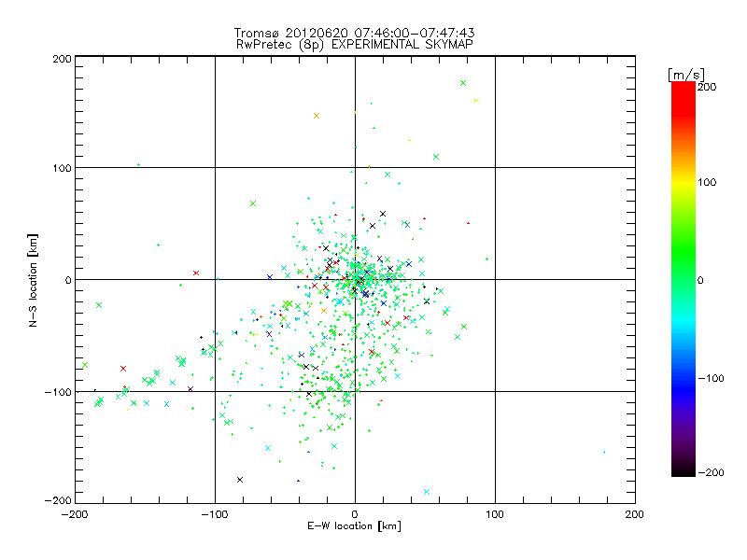Click the '[m/s]' colorbar unit label

click(x=686, y=75)
